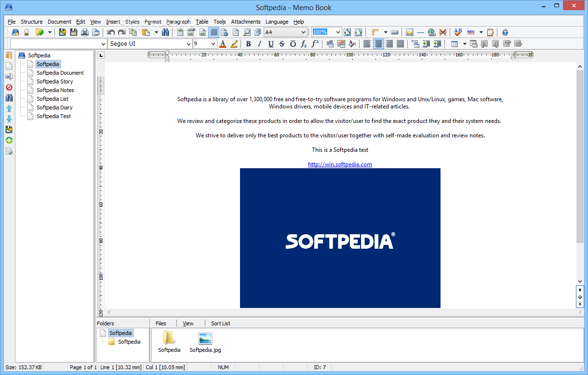The width and height of the screenshot is (588, 375).
Task: Click the increase indent icon
Action: point(426,44)
